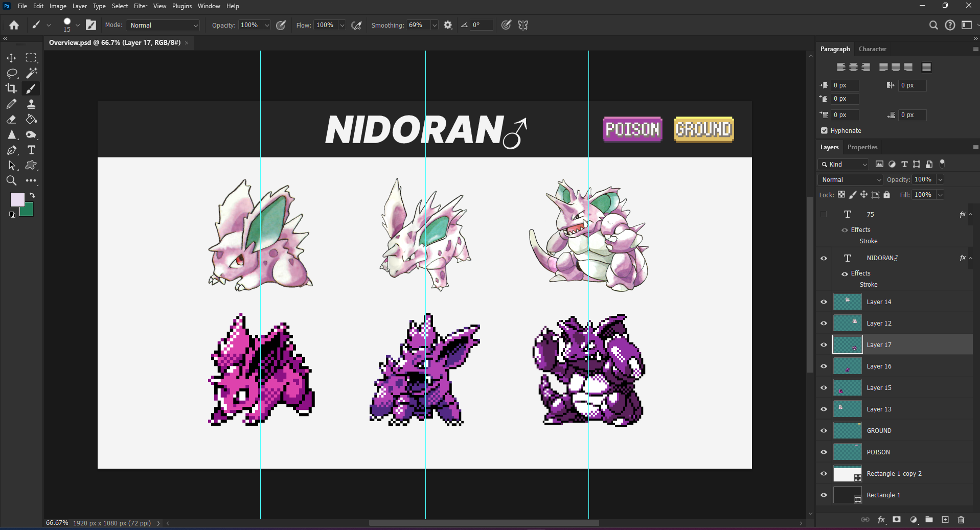Select the Clone Stamp tool
This screenshot has height=530, width=980.
31,104
